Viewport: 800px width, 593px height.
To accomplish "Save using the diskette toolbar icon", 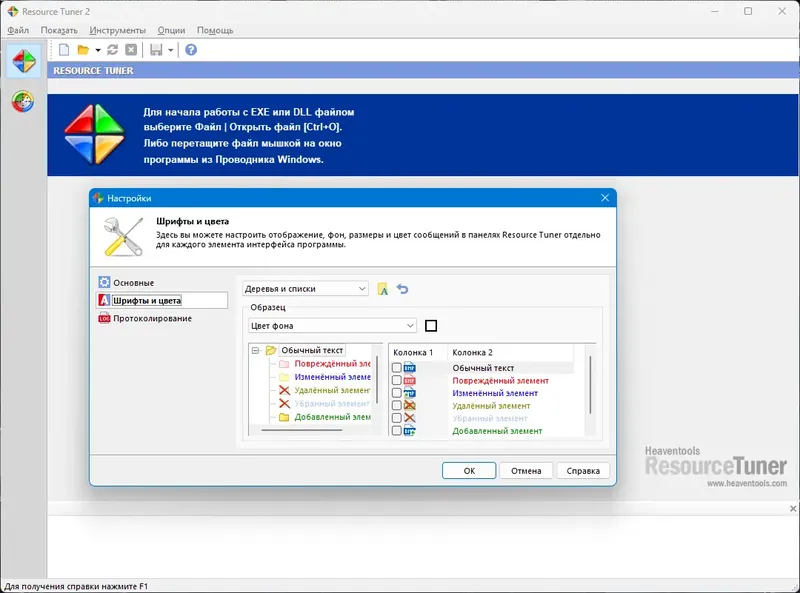I will click(157, 51).
